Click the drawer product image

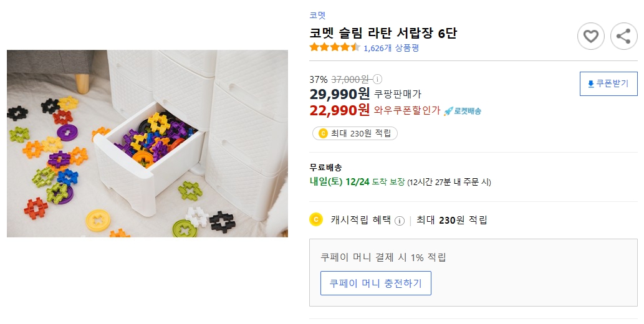click(147, 143)
